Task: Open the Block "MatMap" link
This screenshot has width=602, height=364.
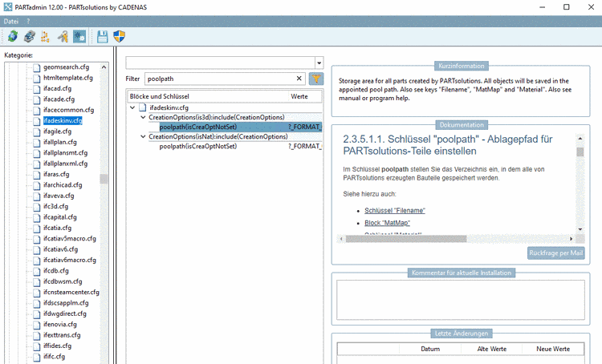Action: (387, 223)
